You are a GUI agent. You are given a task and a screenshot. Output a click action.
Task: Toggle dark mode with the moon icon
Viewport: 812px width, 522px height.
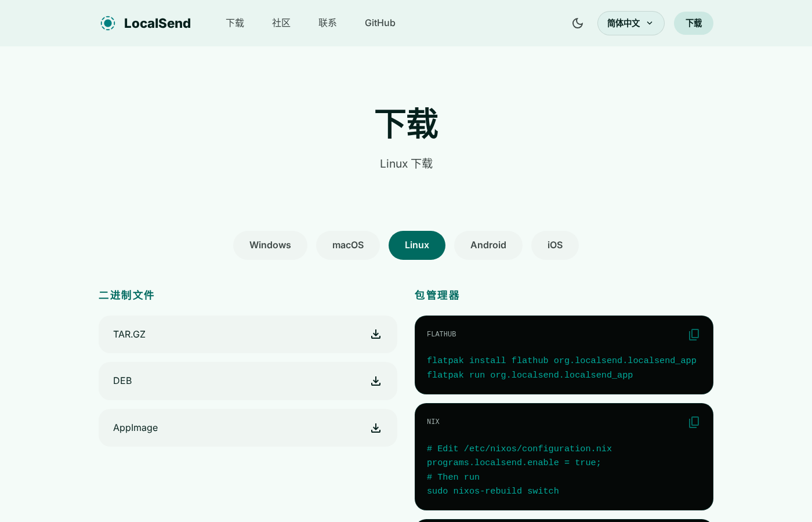[578, 23]
